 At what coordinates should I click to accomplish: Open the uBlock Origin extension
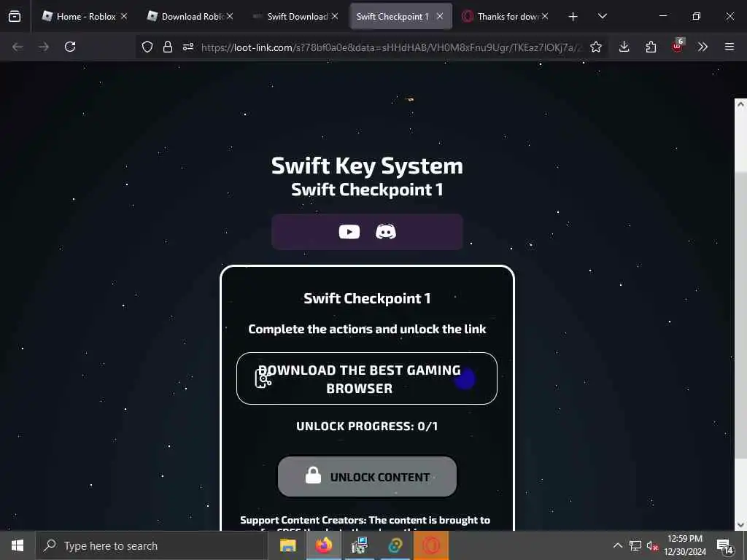(x=678, y=46)
